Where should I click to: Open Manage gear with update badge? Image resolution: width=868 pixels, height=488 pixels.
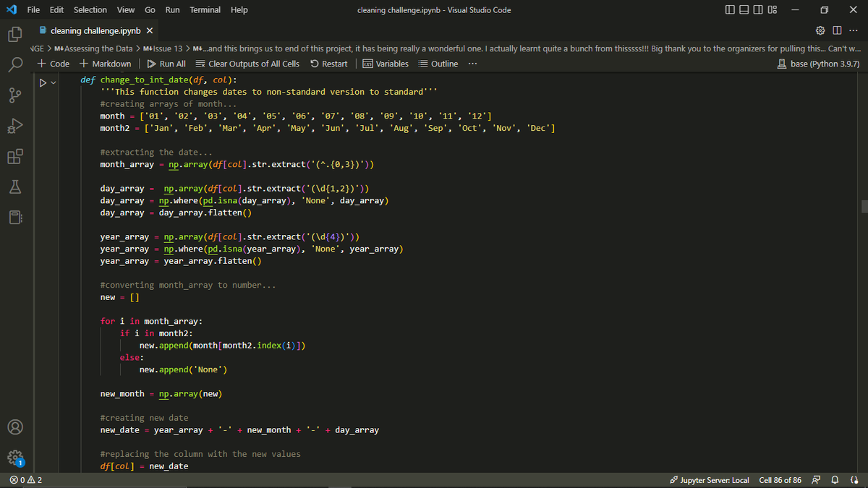pyautogui.click(x=15, y=457)
